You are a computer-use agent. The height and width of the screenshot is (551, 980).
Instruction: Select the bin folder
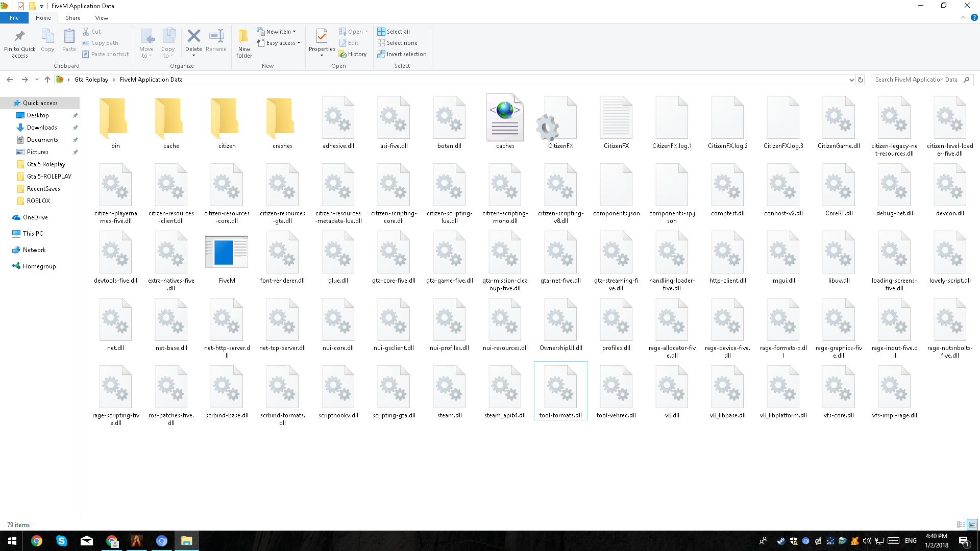(115, 121)
